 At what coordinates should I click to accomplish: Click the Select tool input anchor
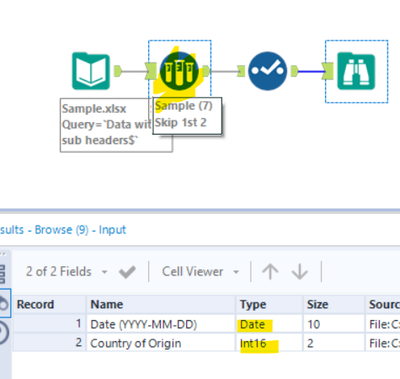(241, 71)
